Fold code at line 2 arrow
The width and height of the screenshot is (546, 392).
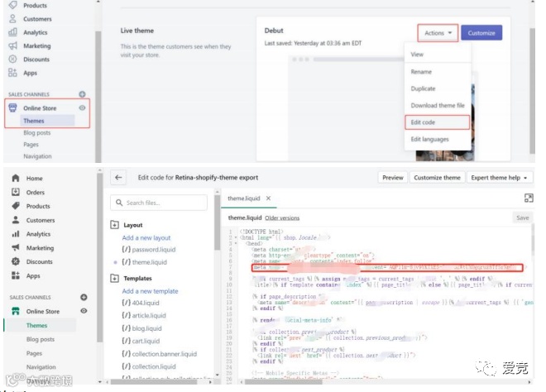coord(236,238)
